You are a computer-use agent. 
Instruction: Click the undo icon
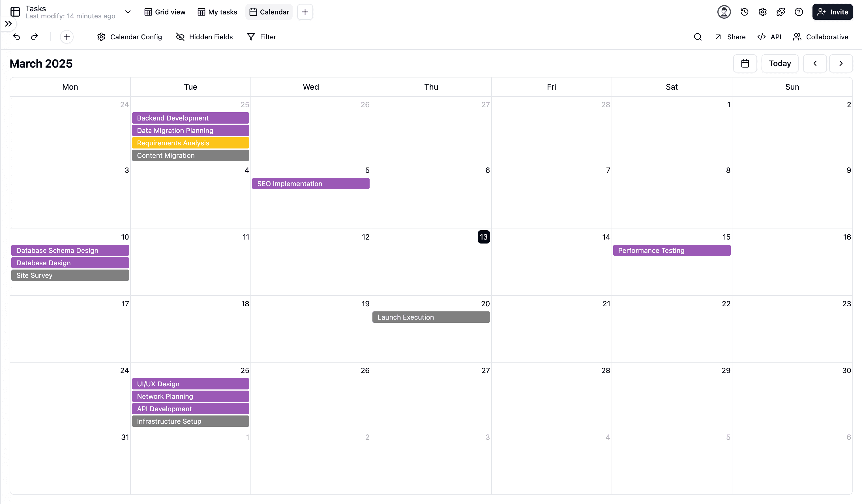click(16, 36)
